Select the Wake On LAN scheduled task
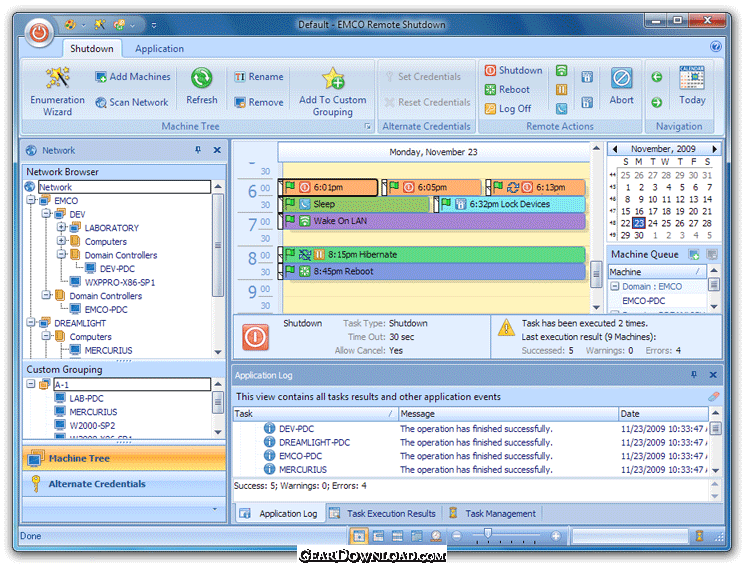The image size is (744, 564). (434, 221)
